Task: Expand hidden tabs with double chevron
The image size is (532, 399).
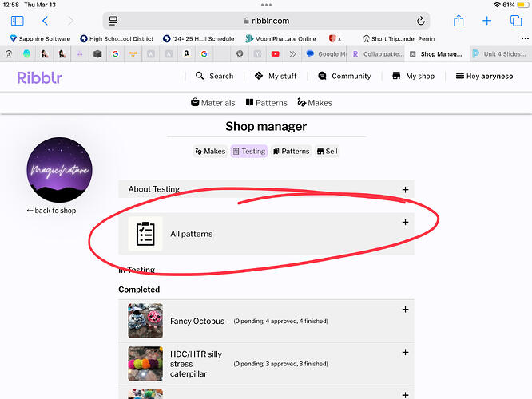Action: click(x=293, y=54)
